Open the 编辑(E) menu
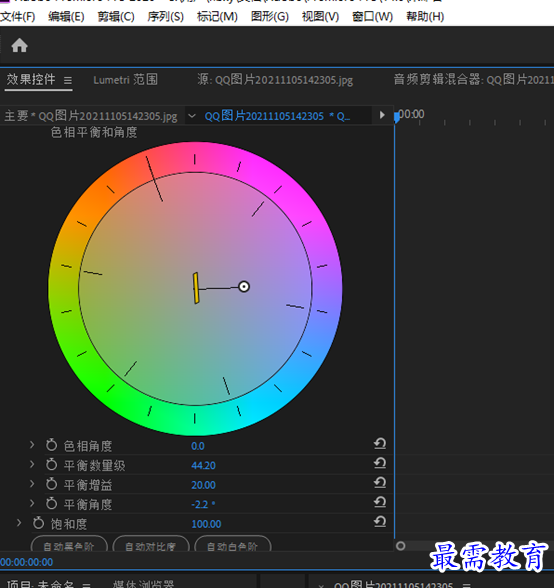Viewport: 554px width, 588px height. tap(66, 16)
